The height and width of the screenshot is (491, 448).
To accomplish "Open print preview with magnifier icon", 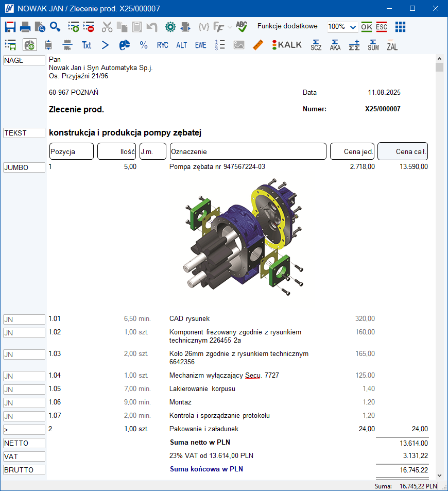I will [x=40, y=27].
